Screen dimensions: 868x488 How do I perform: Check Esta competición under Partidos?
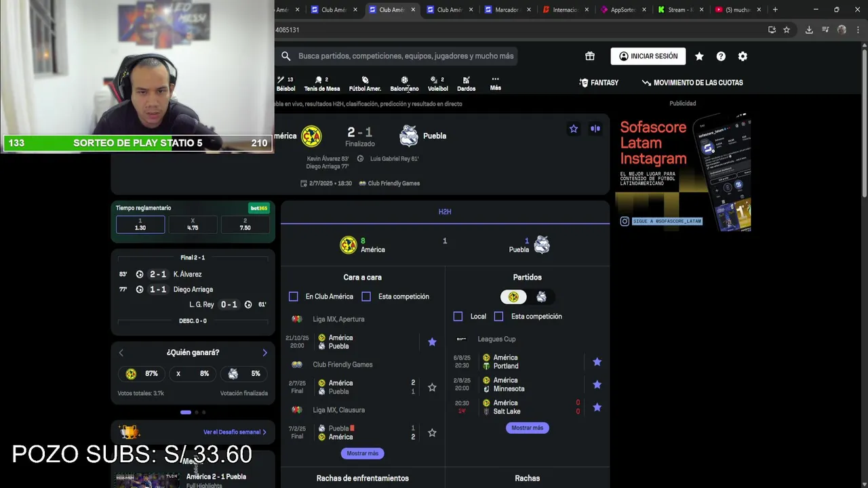pos(499,317)
